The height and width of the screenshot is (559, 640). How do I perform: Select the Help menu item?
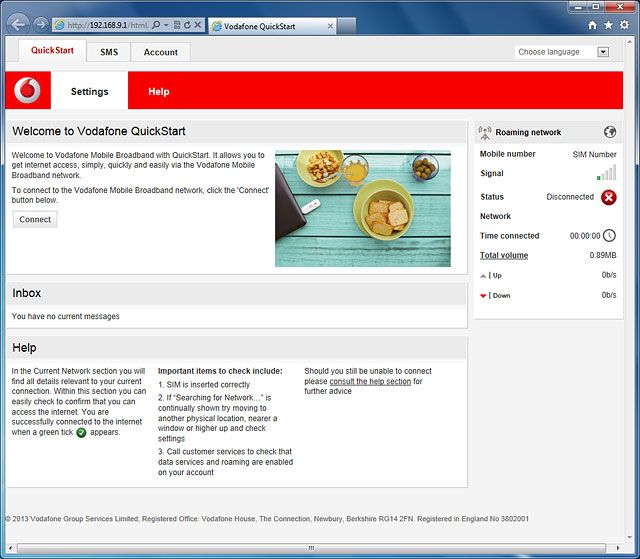click(158, 91)
